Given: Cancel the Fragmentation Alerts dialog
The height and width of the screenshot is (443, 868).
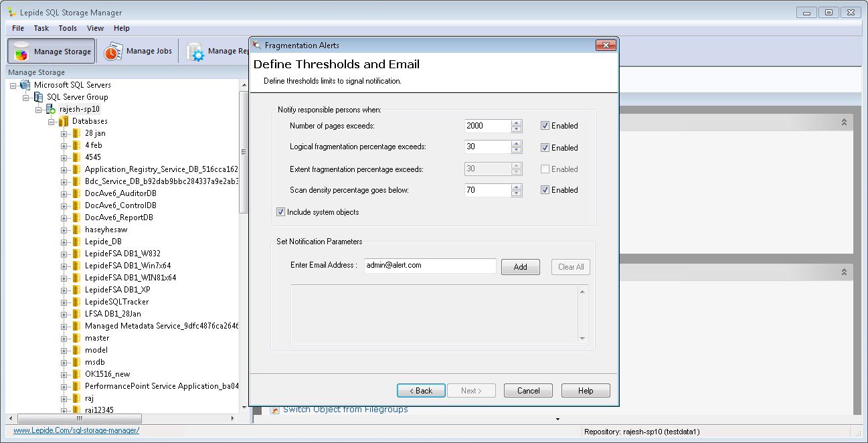Looking at the screenshot, I should [528, 390].
